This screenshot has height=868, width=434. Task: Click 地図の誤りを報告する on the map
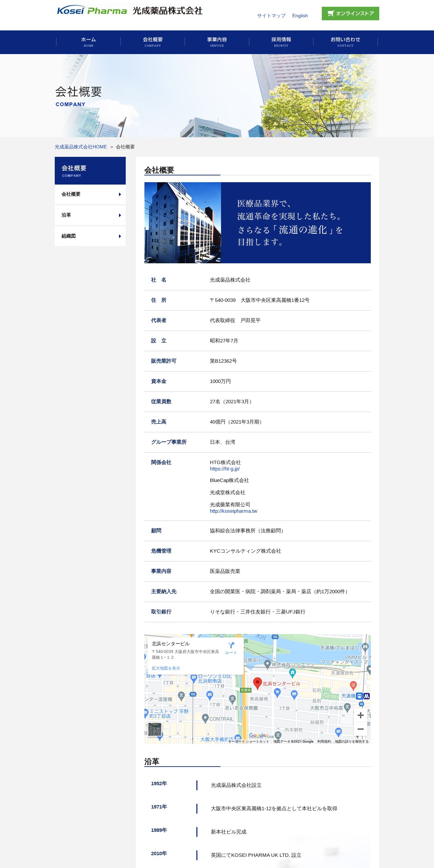click(x=352, y=741)
